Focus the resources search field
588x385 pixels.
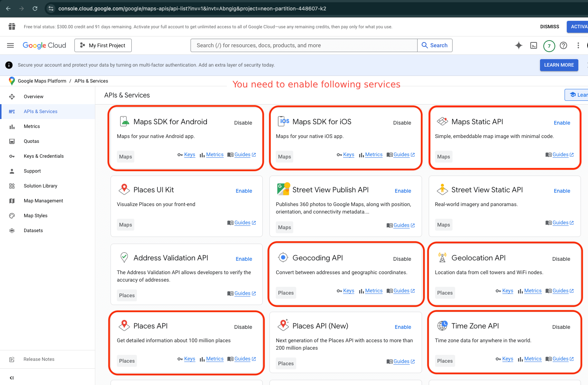coord(304,45)
